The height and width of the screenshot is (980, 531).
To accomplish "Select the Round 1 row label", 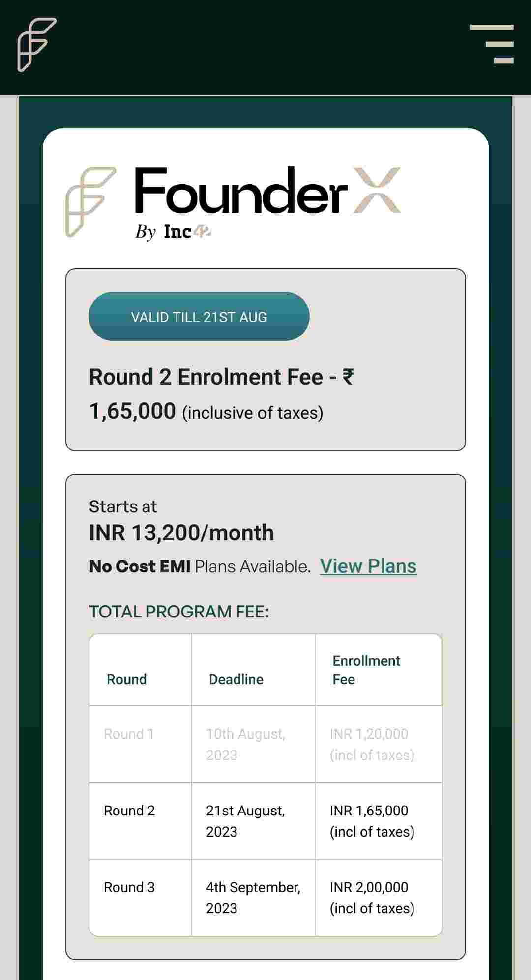I will (129, 734).
